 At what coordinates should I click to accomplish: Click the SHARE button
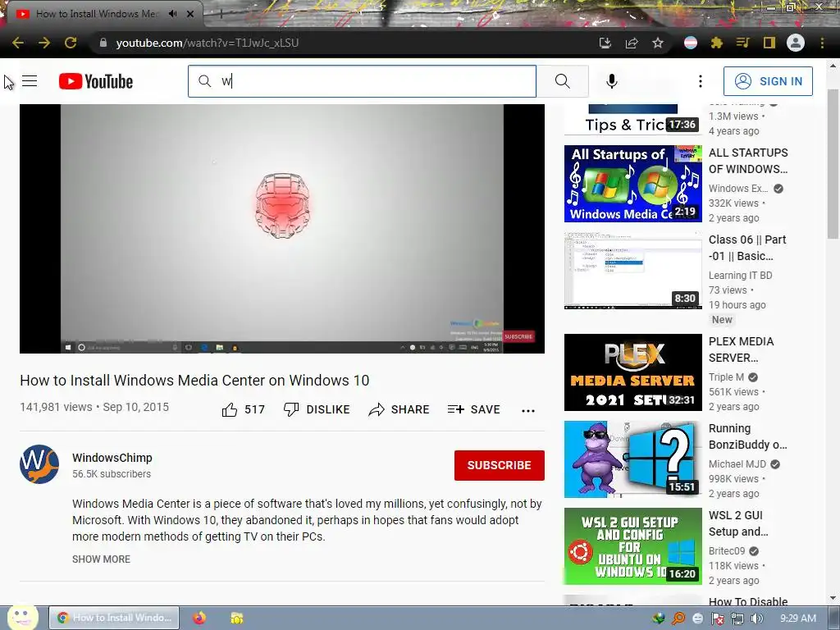coord(399,410)
